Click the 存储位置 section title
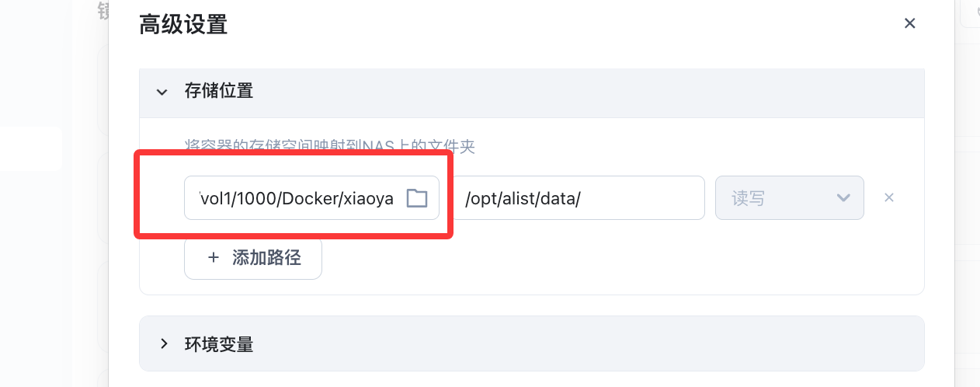 coord(219,91)
